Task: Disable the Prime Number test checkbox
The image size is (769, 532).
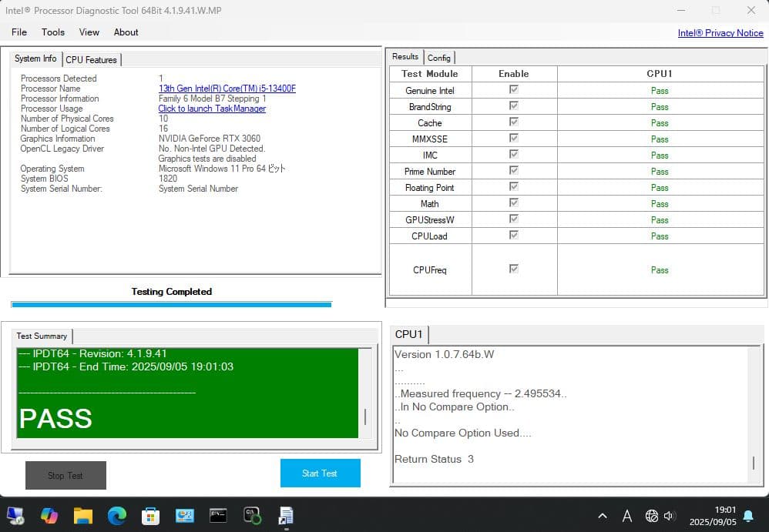Action: (x=514, y=171)
